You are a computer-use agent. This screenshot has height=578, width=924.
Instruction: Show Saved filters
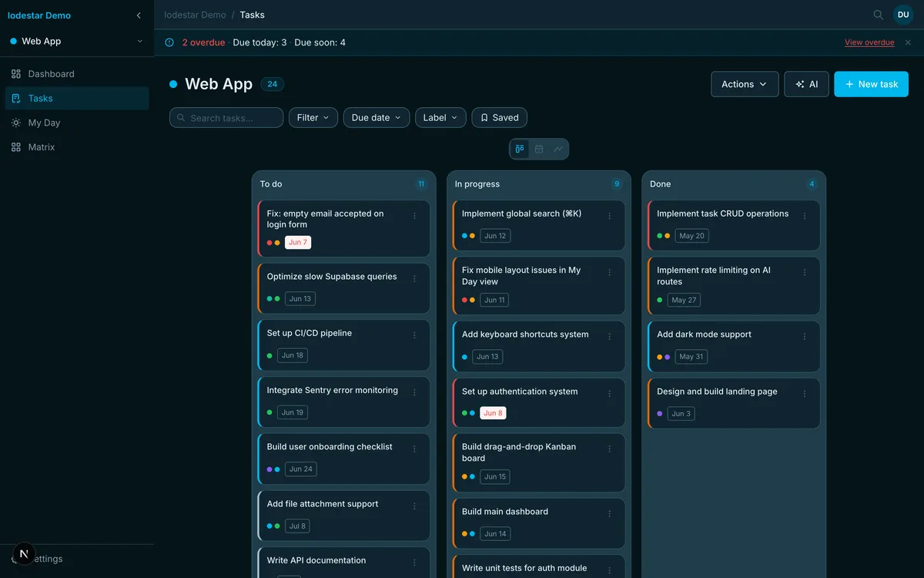click(x=499, y=118)
